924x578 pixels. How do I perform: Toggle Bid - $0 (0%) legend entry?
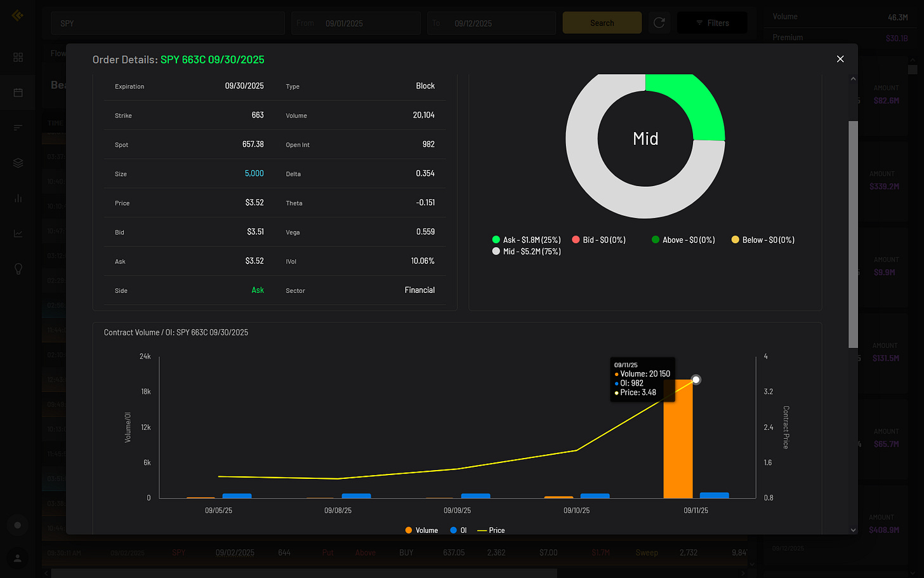598,240
